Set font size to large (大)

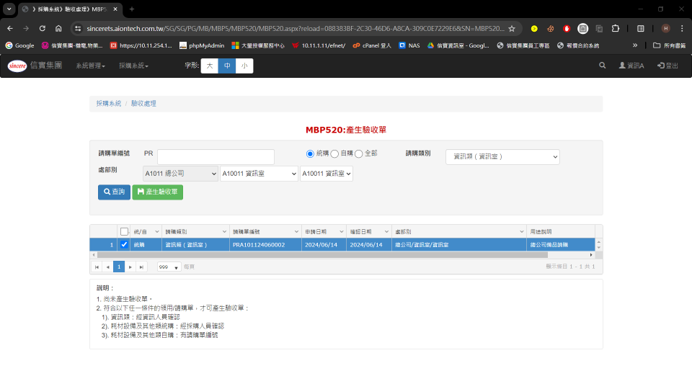coord(210,66)
